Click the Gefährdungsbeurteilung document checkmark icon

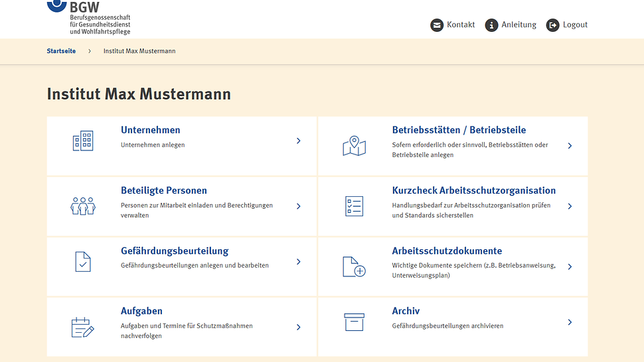[x=83, y=261]
